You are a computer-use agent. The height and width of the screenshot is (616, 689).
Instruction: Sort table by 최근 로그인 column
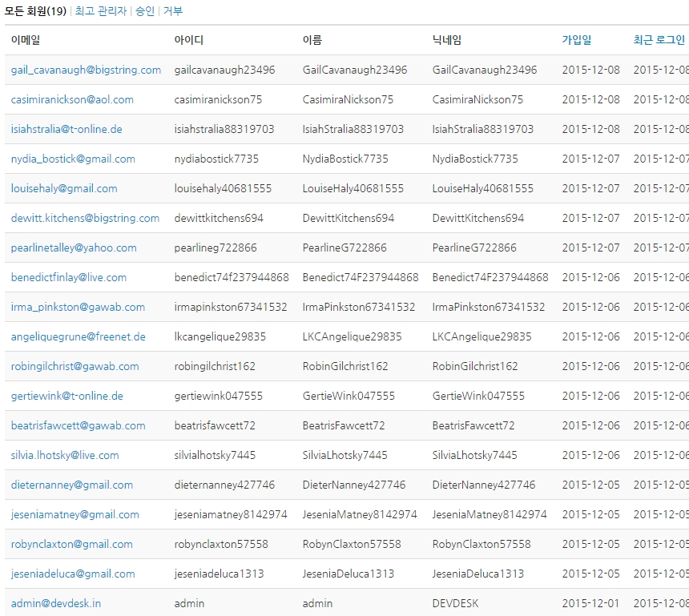[x=659, y=40]
